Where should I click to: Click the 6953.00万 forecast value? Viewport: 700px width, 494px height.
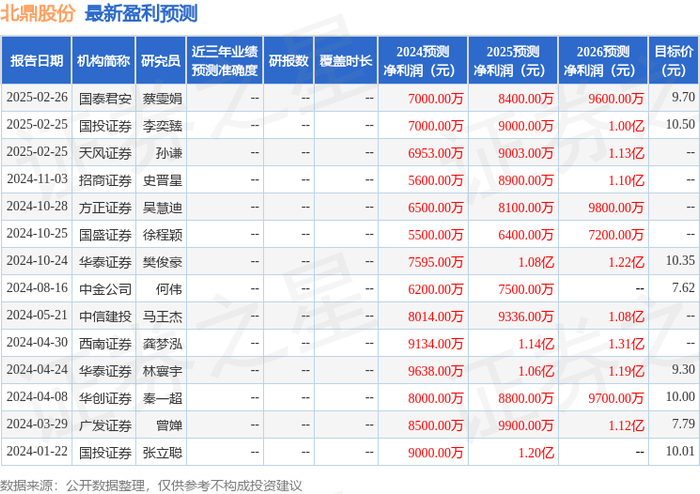435,153
